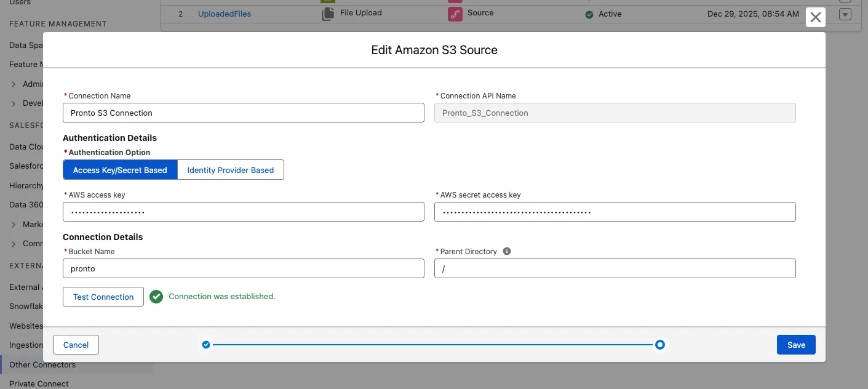This screenshot has width=868, height=389.
Task: Click the green Active status checkmark icon
Action: pyautogui.click(x=589, y=14)
